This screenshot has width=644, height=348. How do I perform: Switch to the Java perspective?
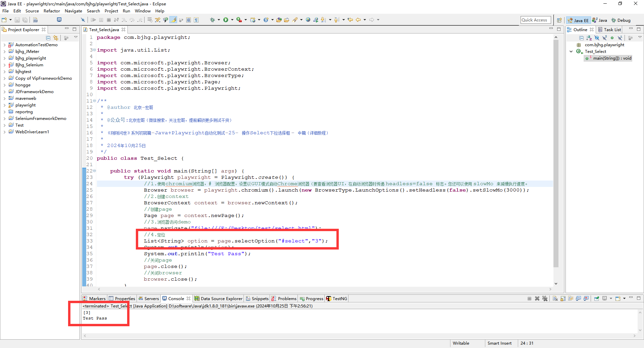point(600,20)
